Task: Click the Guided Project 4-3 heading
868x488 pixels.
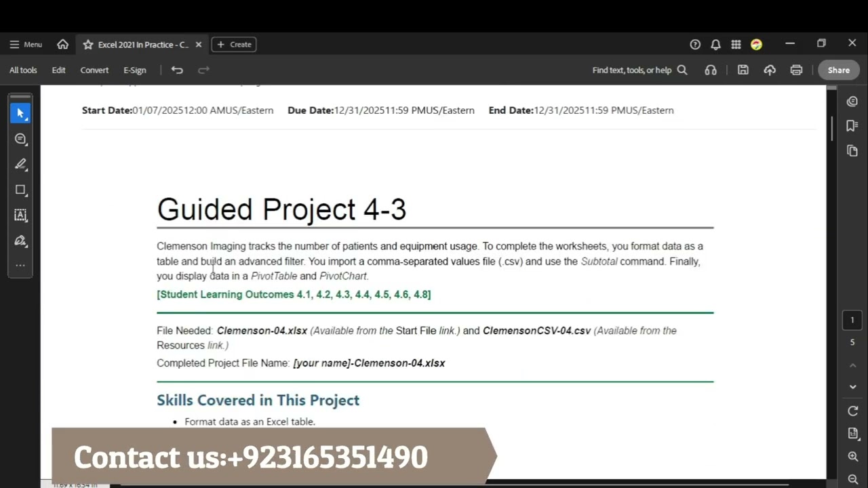Action: pyautogui.click(x=281, y=209)
